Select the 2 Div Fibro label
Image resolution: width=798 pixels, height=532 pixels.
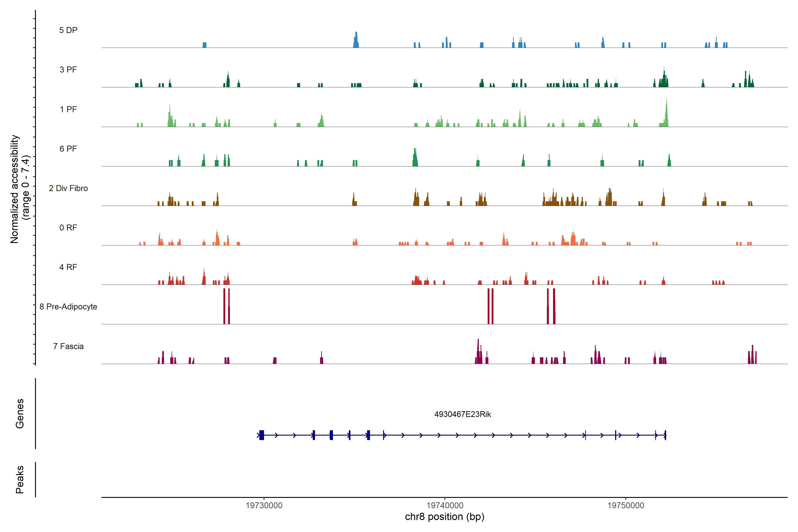(68, 188)
